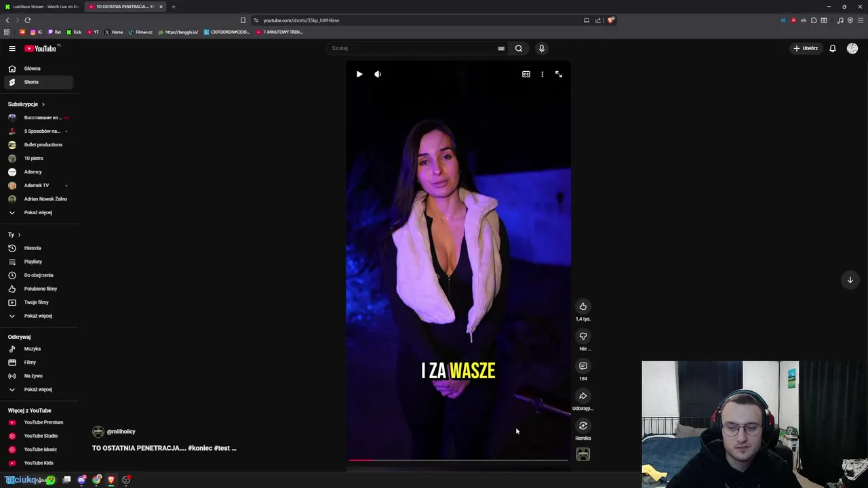Open Playlisty
Image resolution: width=868 pixels, height=488 pixels.
click(x=39, y=262)
